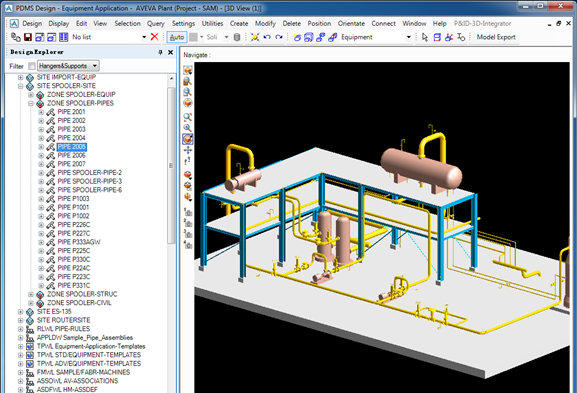The width and height of the screenshot is (577, 393).
Task: Click the orange cube view-direction icon atop vertical toolbar
Action: coord(188,70)
